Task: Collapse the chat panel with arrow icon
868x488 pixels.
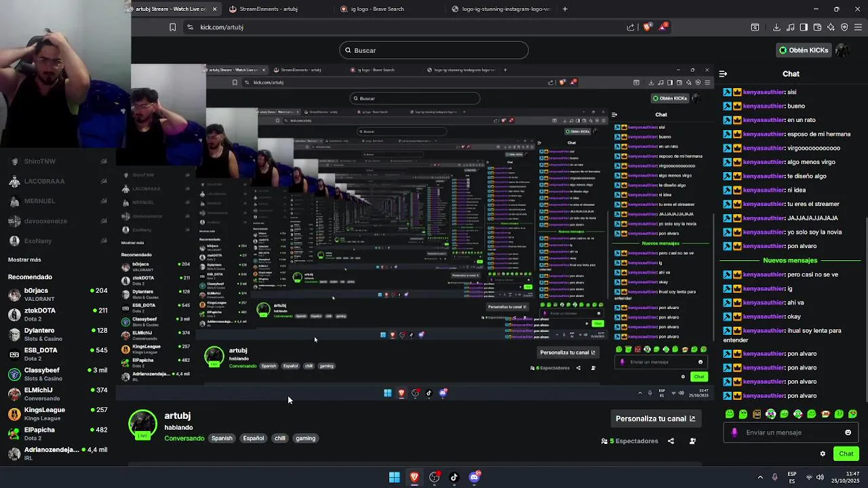Action: point(723,74)
